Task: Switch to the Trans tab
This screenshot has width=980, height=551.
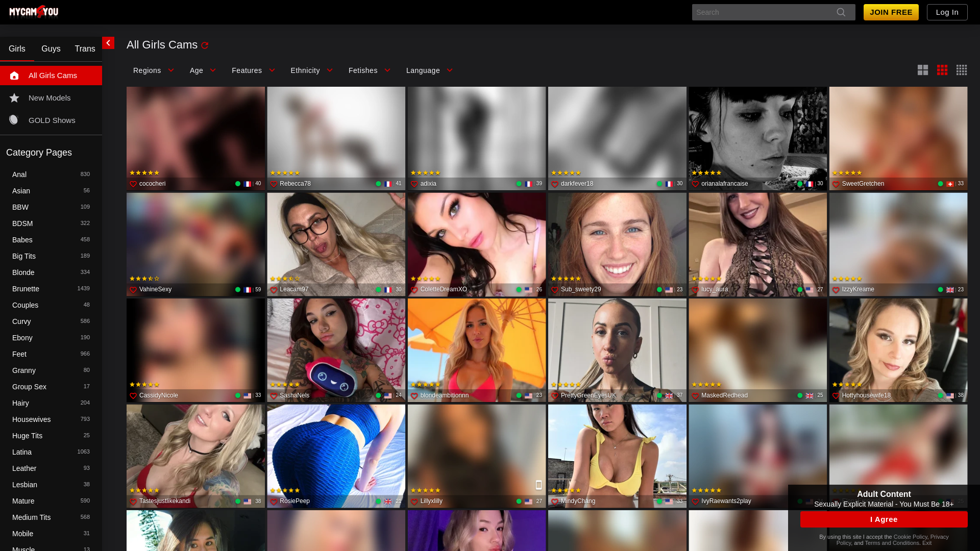Action: click(x=85, y=48)
